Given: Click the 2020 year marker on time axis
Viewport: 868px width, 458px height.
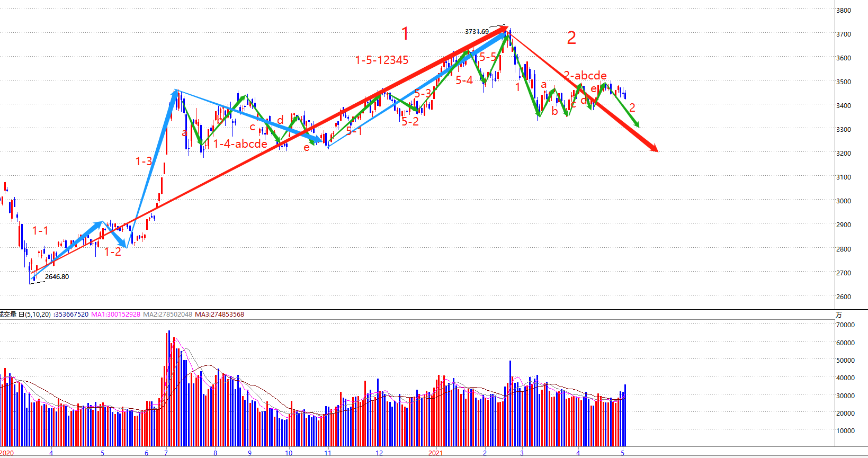Looking at the screenshot, I should 7,453.
